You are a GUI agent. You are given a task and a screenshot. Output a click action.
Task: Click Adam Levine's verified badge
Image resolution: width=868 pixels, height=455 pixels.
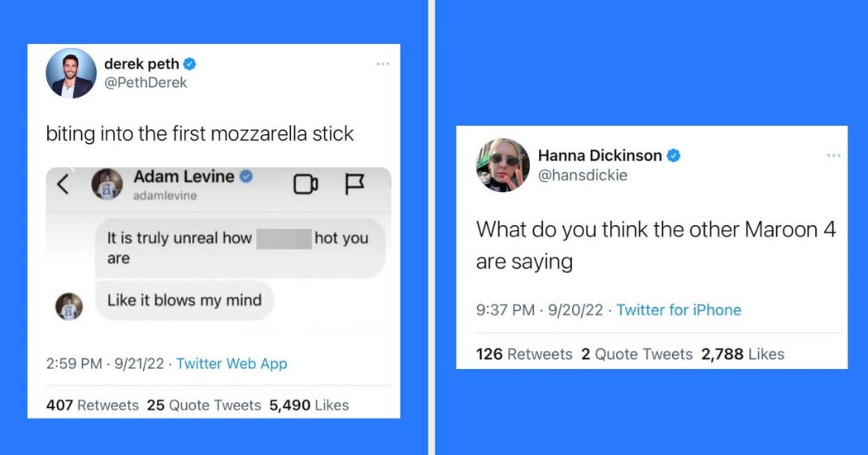[x=246, y=176]
